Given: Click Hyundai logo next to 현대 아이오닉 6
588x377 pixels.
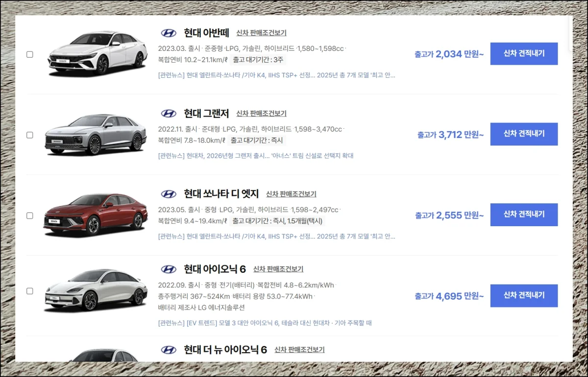Looking at the screenshot, I should (x=169, y=269).
